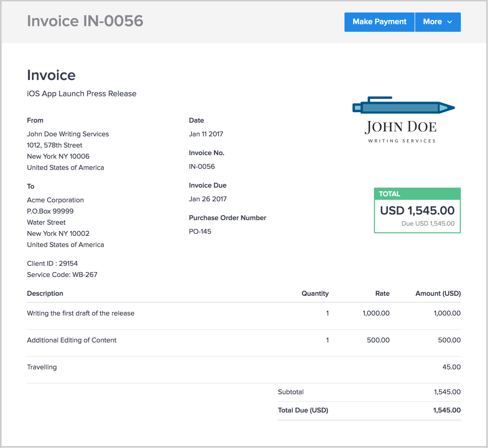Viewport: 488px width, 448px height.
Task: Click the invoice number IN-0056 value
Action: (x=202, y=167)
